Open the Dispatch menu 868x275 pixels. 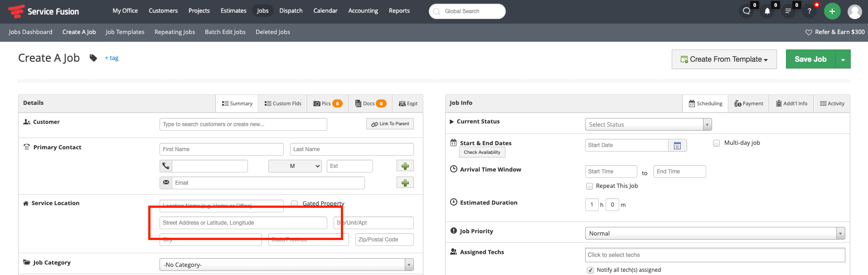click(x=291, y=11)
